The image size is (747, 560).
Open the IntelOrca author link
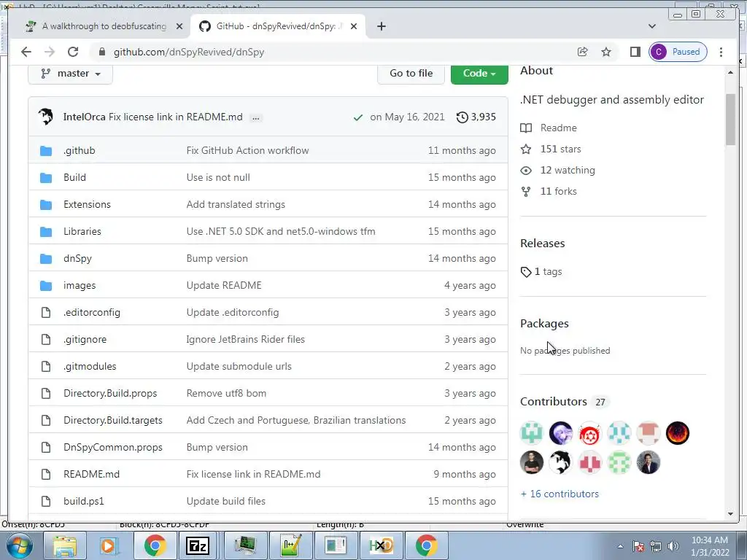tap(85, 117)
